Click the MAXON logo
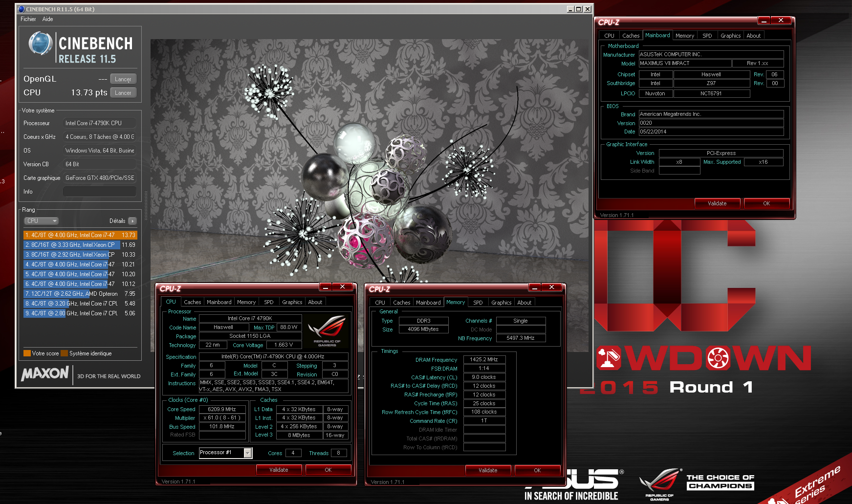Image resolution: width=852 pixels, height=504 pixels. click(45, 373)
